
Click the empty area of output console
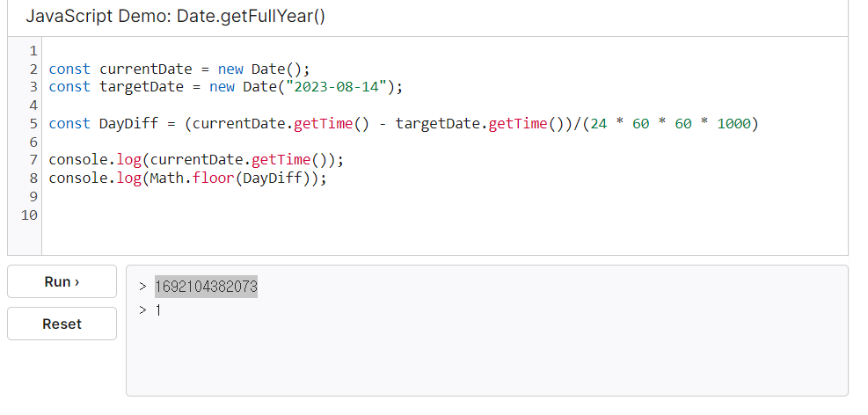[487, 360]
